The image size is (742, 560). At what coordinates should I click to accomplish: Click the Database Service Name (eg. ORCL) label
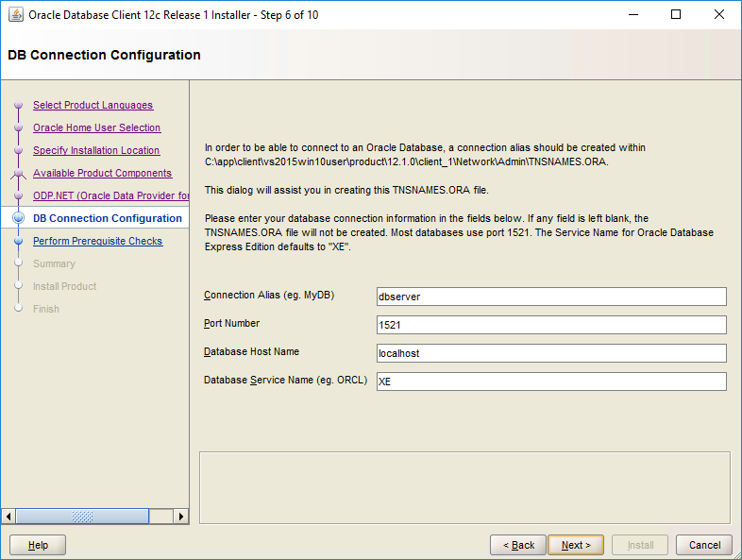click(285, 381)
